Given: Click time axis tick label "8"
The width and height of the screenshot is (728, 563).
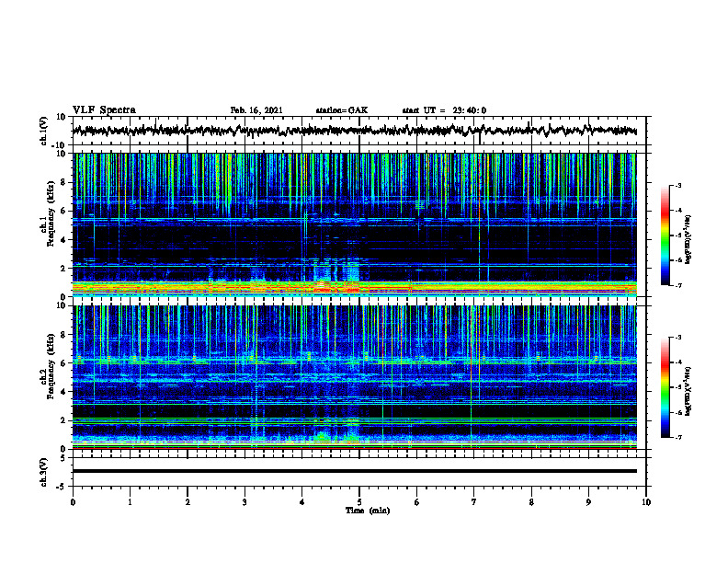Looking at the screenshot, I should [x=531, y=502].
